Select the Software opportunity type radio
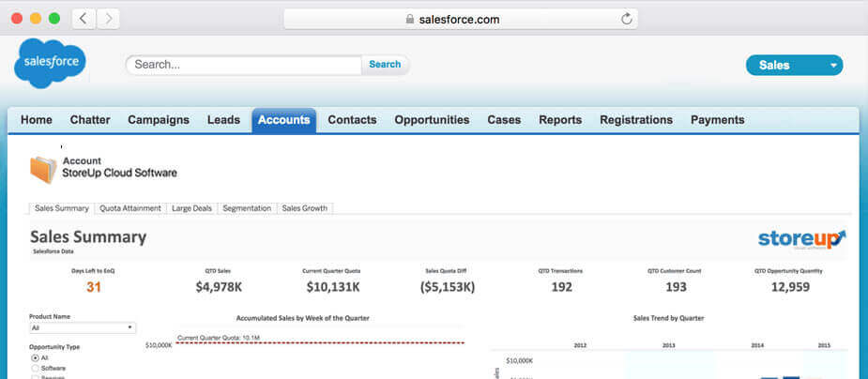Image resolution: width=868 pixels, height=379 pixels. [36, 368]
